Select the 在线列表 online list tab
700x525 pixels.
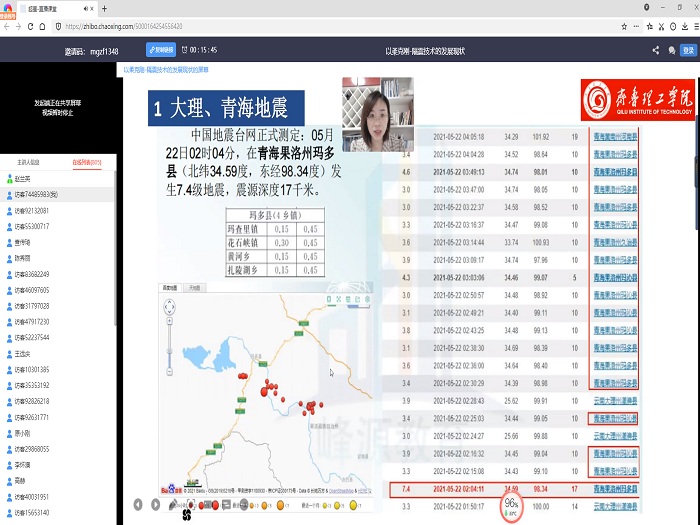86,160
